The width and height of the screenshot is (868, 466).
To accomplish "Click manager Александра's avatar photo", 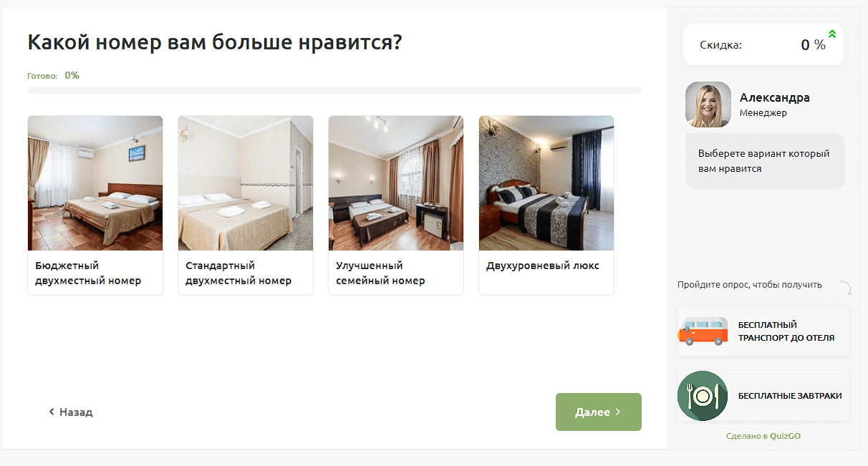I will 708,105.
